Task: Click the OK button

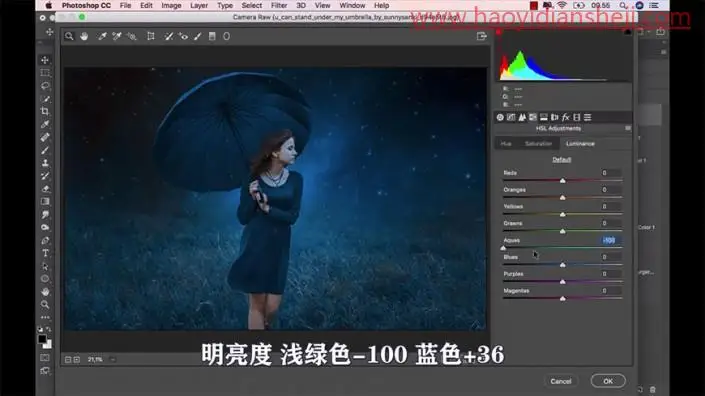Action: [x=608, y=381]
